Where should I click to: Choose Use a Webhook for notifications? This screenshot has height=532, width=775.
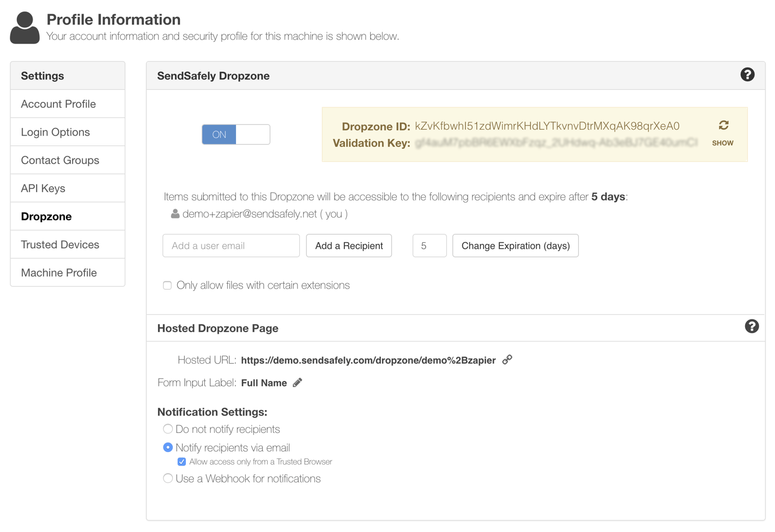tap(168, 478)
